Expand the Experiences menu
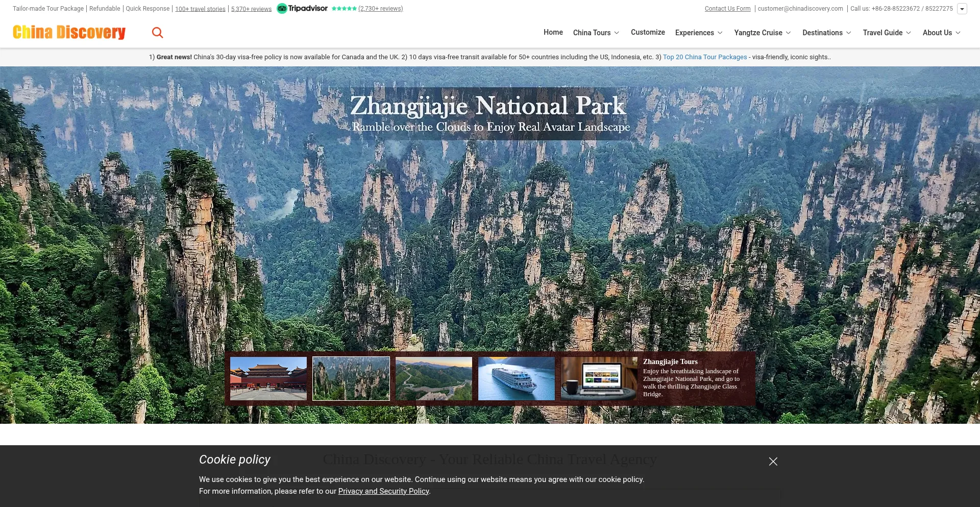The width and height of the screenshot is (980, 507). [x=699, y=33]
